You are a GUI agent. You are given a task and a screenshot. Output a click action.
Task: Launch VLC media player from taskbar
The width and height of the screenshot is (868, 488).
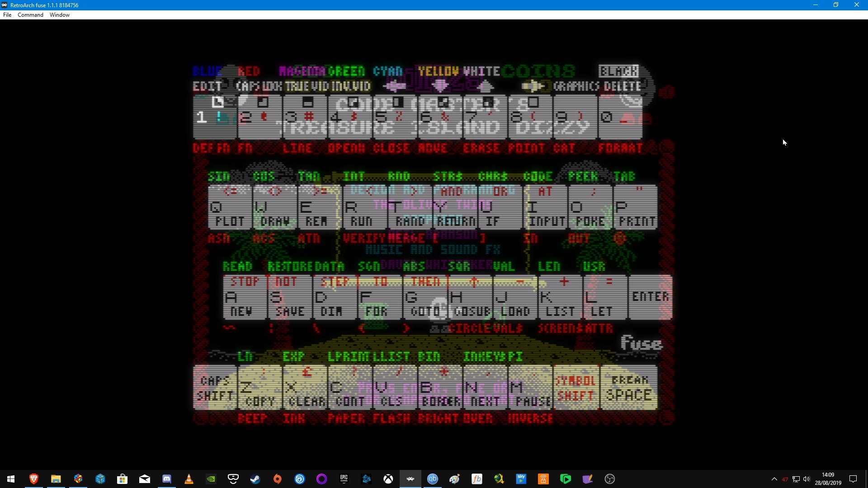pyautogui.click(x=189, y=479)
